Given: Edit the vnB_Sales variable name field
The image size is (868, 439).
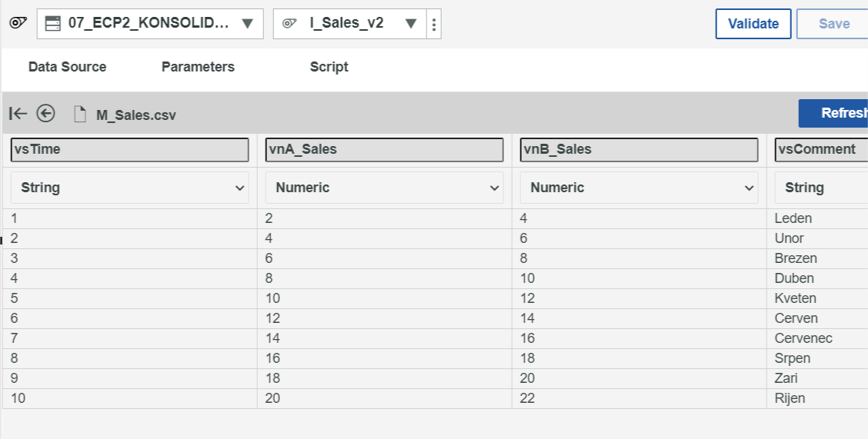Looking at the screenshot, I should [x=639, y=150].
